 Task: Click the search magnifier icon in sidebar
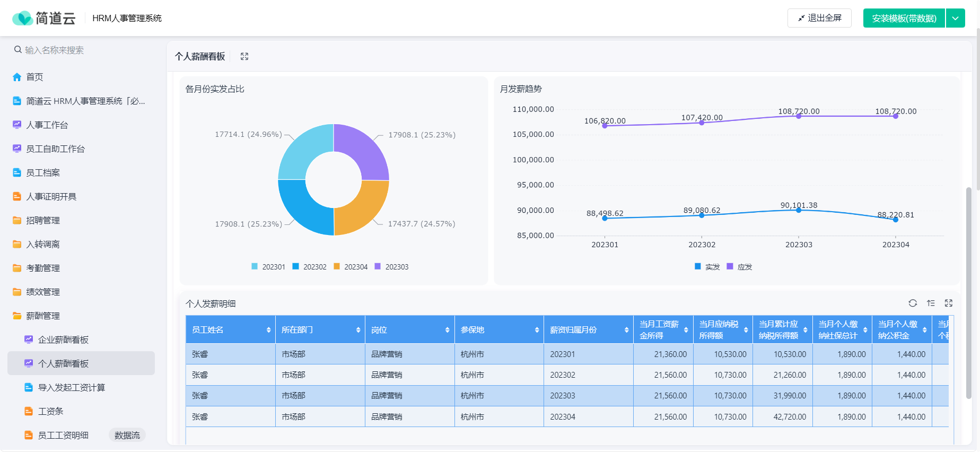coord(18,50)
